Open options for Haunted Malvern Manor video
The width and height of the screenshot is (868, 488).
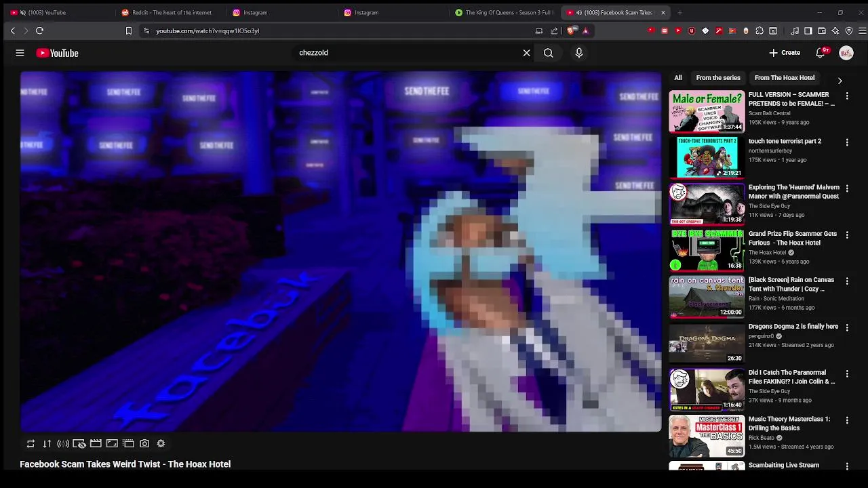pos(847,188)
